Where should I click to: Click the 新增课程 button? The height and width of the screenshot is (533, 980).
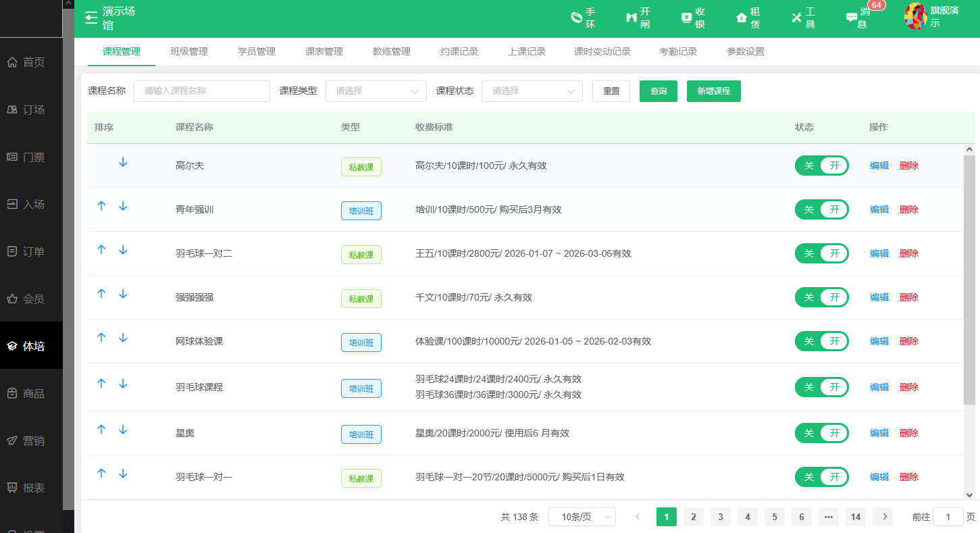713,91
